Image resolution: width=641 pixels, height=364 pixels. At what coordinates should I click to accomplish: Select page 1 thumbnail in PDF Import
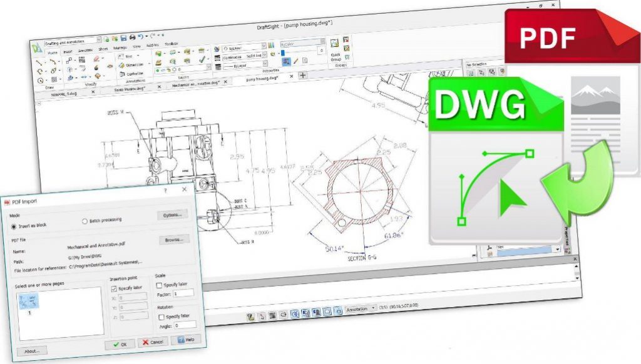28,302
